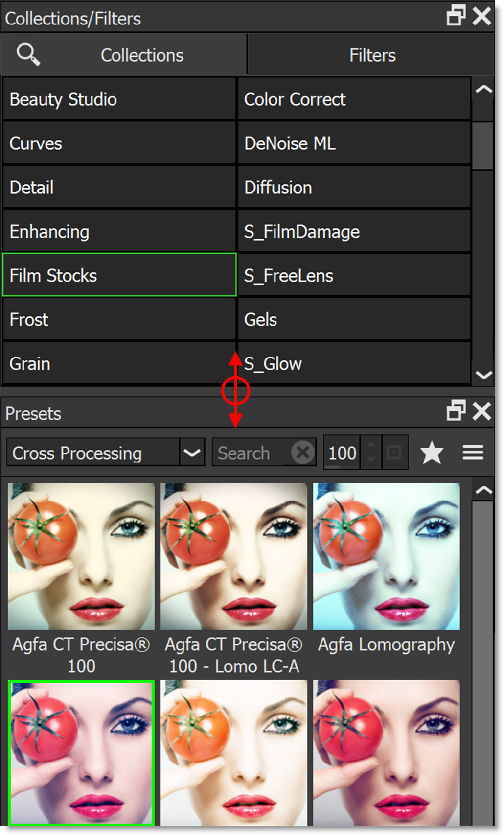The width and height of the screenshot is (504, 835).
Task: Apply the Agfa Lomography preset
Action: pos(386,556)
